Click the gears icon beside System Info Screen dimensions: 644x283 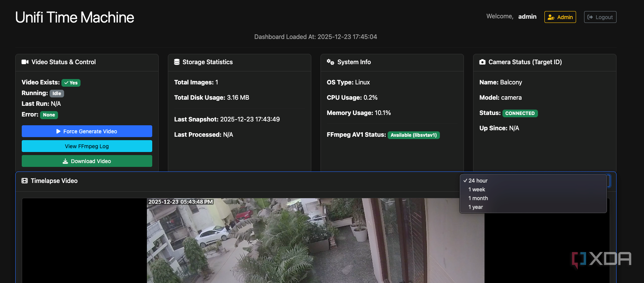(330, 62)
